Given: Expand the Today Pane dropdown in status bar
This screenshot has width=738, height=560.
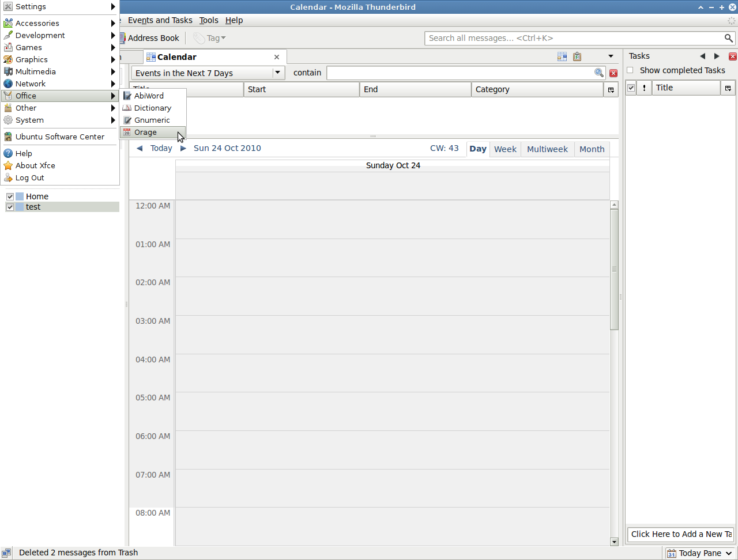Looking at the screenshot, I should (729, 553).
